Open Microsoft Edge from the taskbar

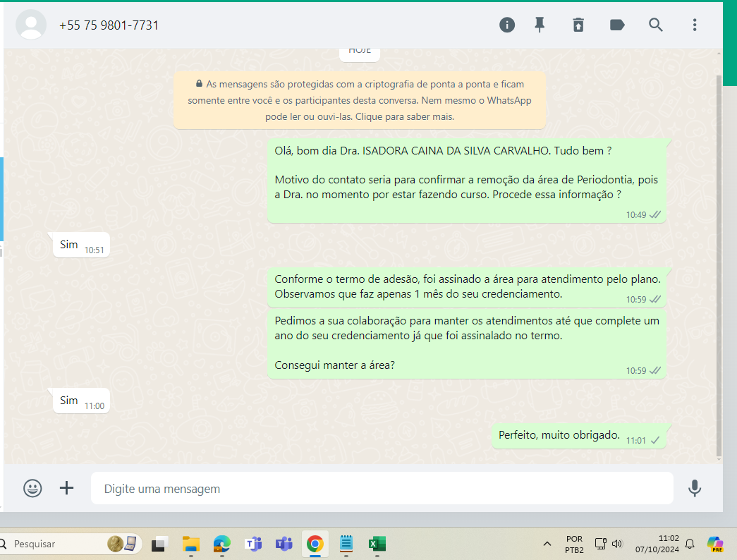click(222, 544)
